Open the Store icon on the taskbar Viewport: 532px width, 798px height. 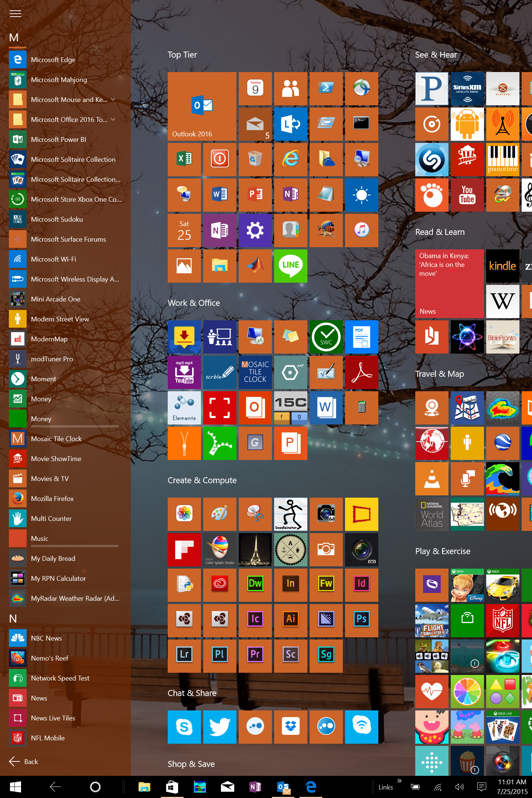[172, 787]
